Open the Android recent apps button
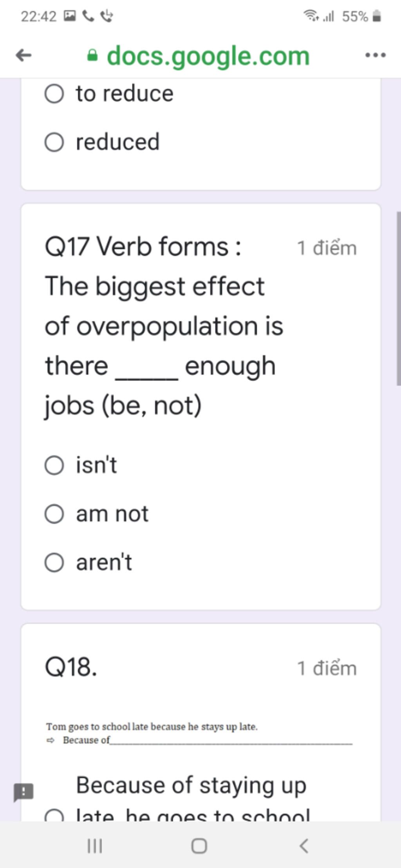 pyautogui.click(x=95, y=846)
